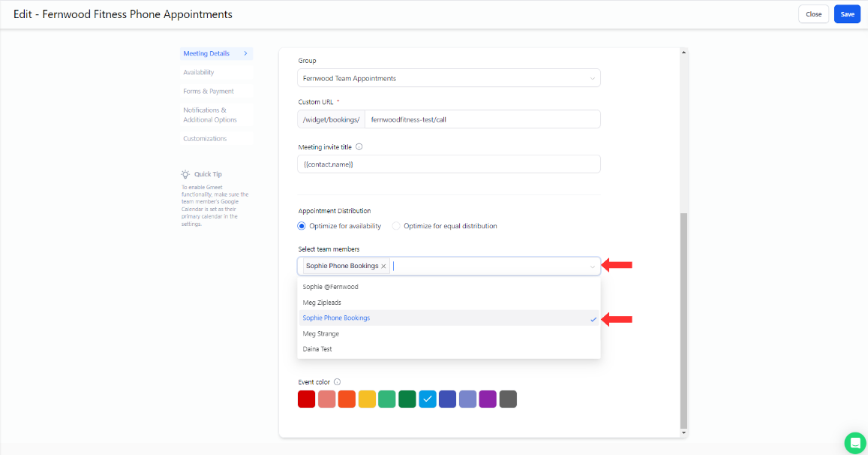The width and height of the screenshot is (868, 455).
Task: Choose Meg Strange from the list
Action: coord(449,333)
